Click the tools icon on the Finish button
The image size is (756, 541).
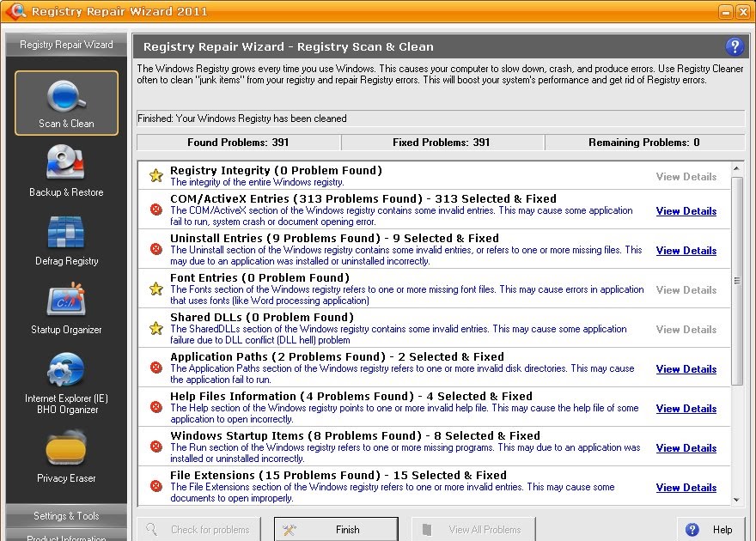click(290, 530)
